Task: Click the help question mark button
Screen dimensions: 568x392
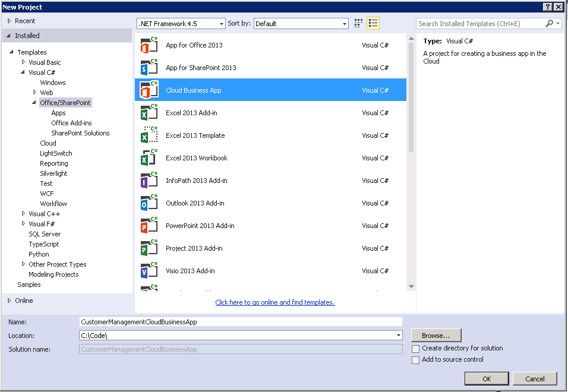Action: click(x=548, y=7)
